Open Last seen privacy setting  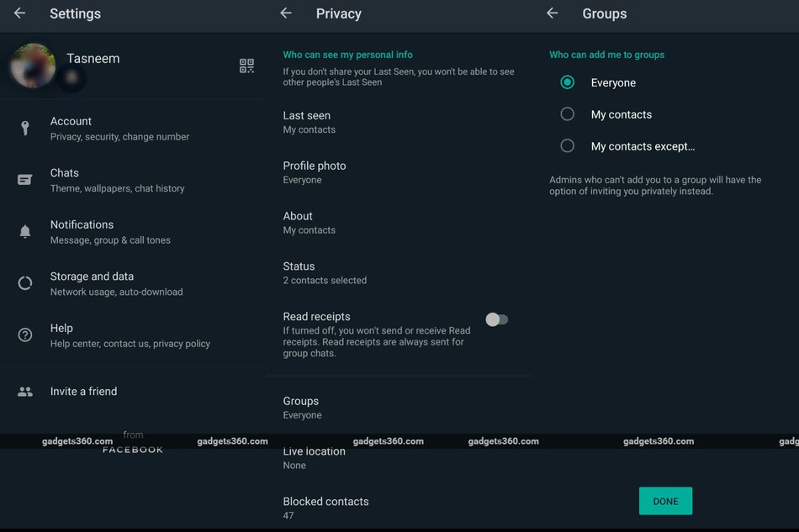(x=308, y=122)
